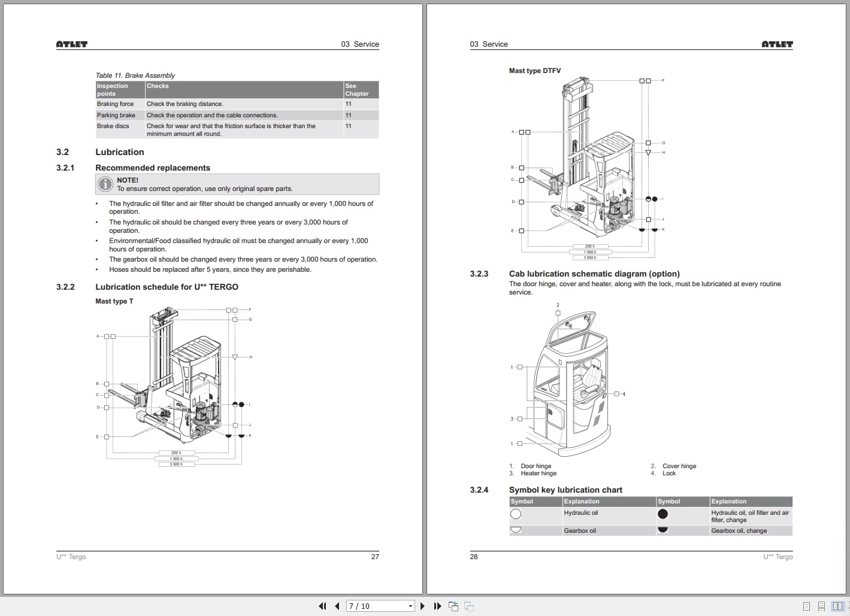Switch to single page view mode
Screen dimensions: 850x616
click(x=806, y=606)
